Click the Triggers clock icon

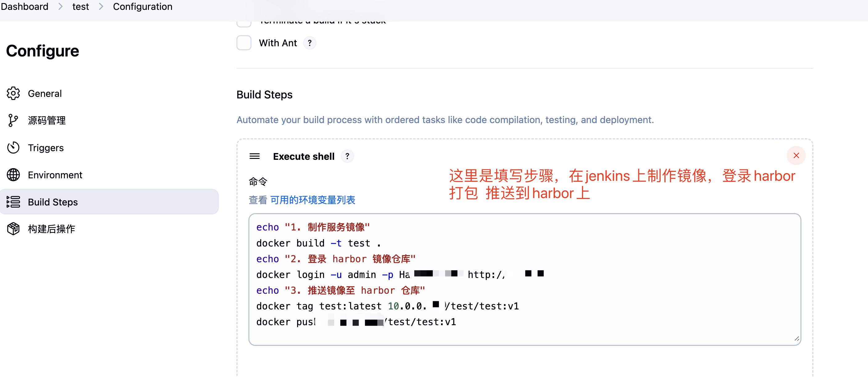(x=13, y=148)
